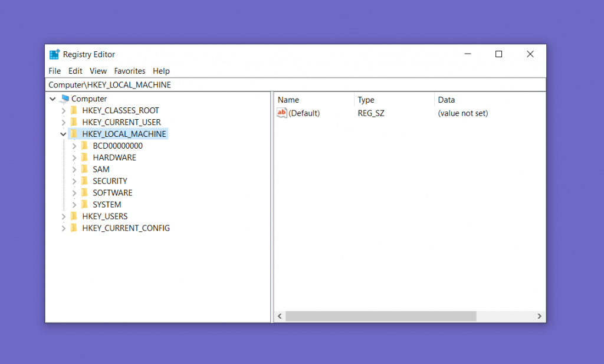Screen dimensions: 604x364
Task: Expand the SOFTWARE subkey
Action: pos(74,193)
